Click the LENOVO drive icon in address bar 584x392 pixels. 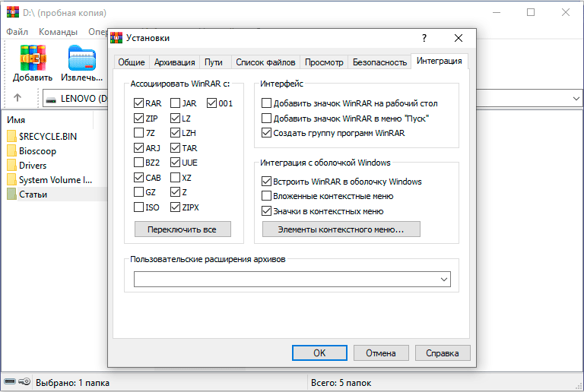point(51,99)
